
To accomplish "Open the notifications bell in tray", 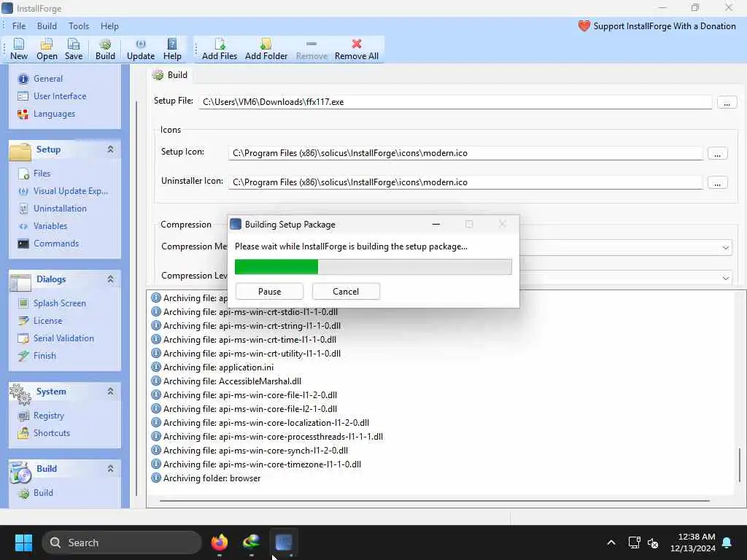I will point(727,542).
